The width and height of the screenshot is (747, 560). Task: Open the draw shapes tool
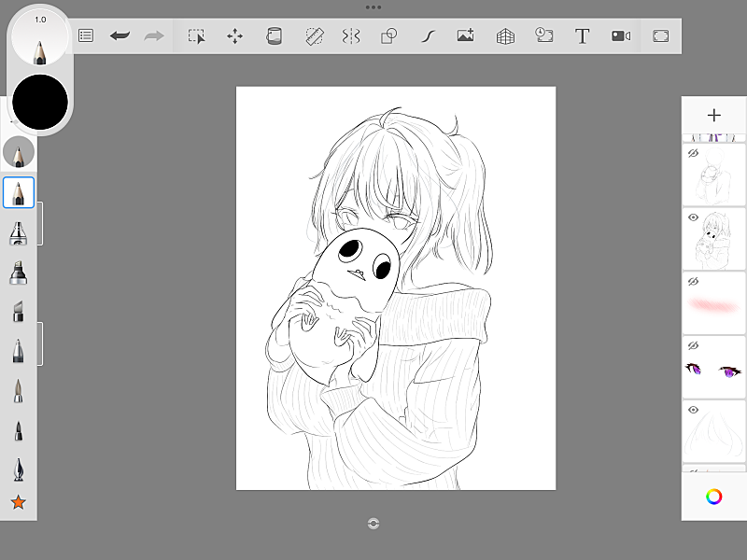coord(388,36)
